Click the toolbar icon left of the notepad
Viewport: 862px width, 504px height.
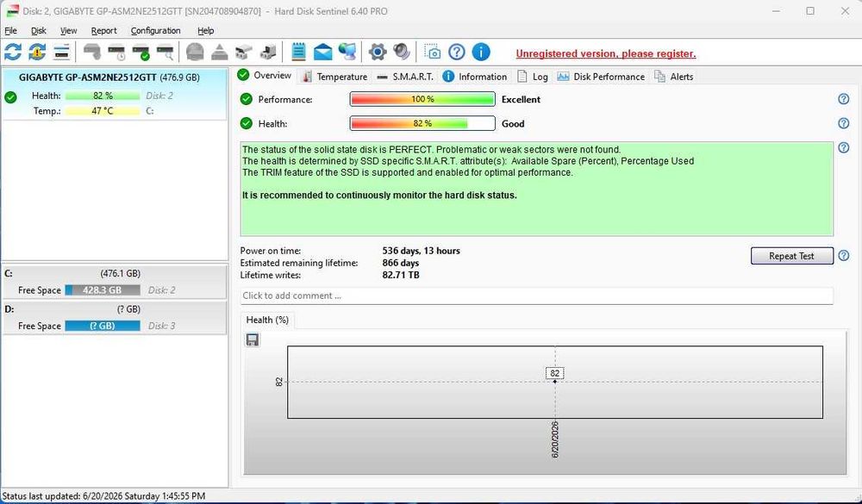point(268,53)
